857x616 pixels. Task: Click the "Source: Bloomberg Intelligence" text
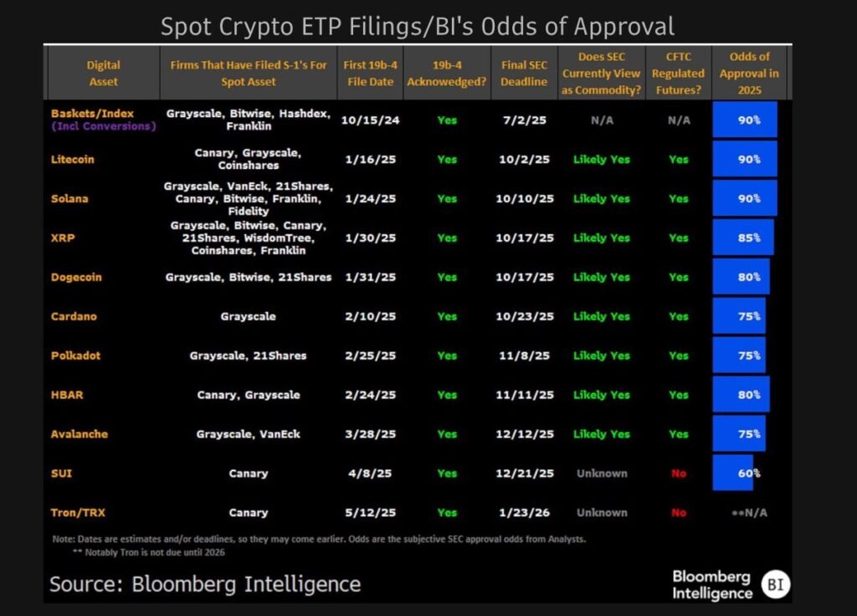coord(205,584)
